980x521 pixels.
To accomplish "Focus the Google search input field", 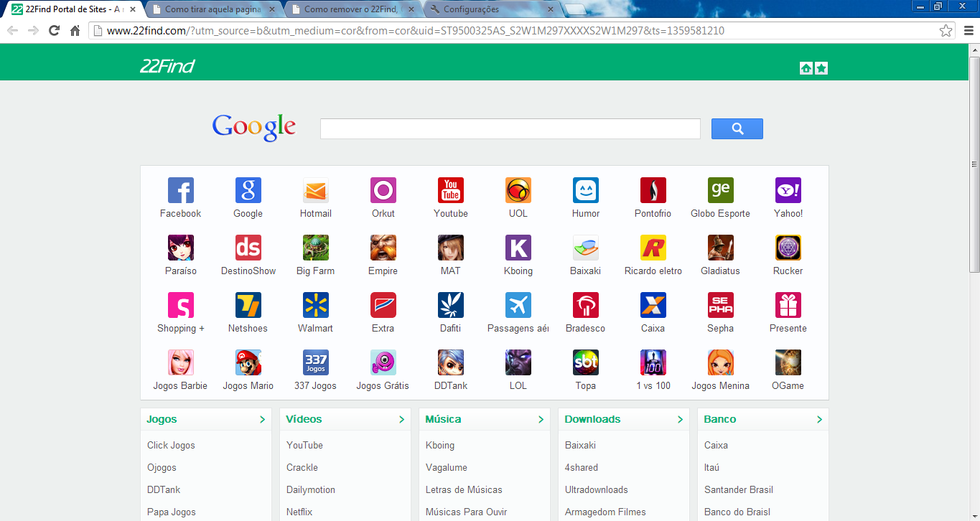I will 510,128.
